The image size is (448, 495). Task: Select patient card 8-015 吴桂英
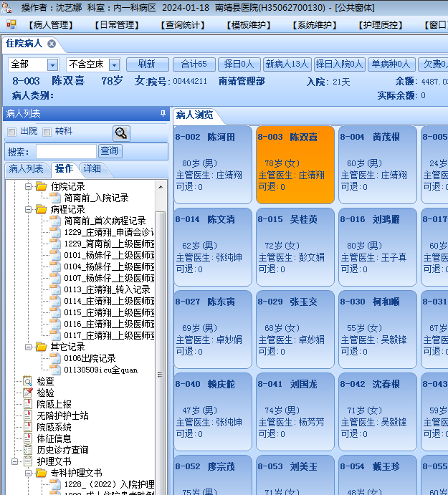click(x=295, y=247)
